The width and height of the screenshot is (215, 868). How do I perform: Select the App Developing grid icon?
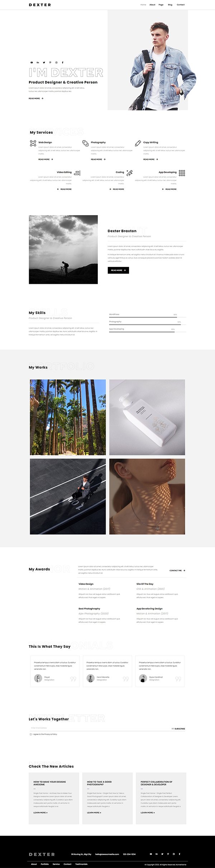[182, 173]
